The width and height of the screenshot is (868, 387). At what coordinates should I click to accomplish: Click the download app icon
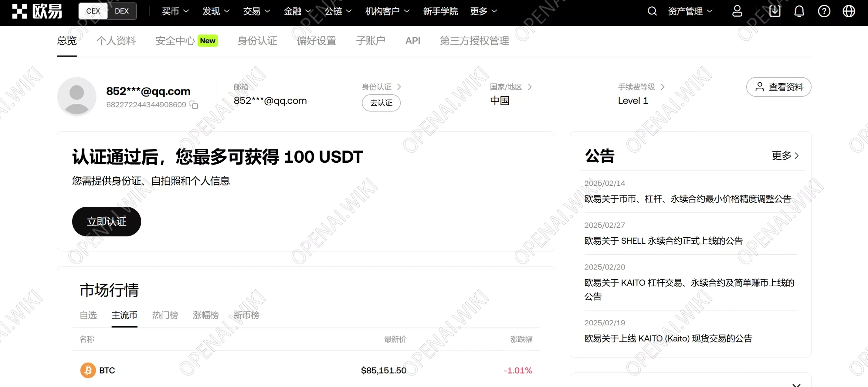click(x=775, y=11)
